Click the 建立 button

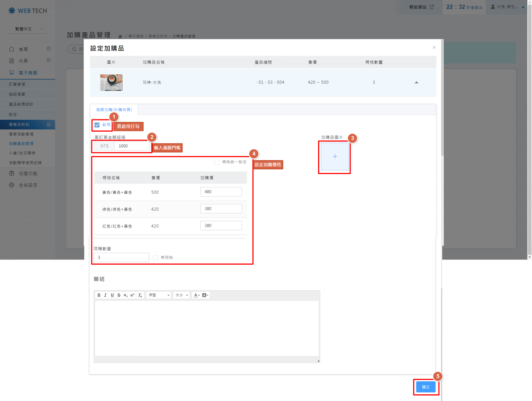[x=426, y=387]
